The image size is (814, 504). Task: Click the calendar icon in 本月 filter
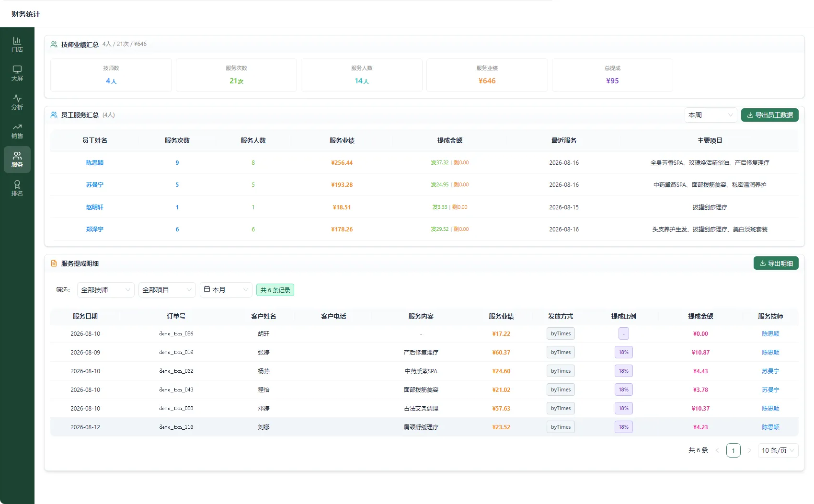(207, 289)
